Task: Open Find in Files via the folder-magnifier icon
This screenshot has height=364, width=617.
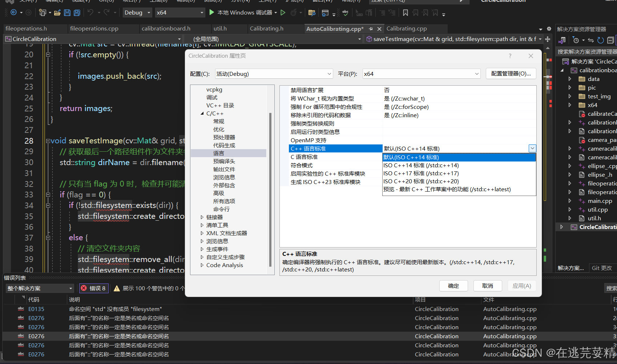Action: click(x=312, y=12)
